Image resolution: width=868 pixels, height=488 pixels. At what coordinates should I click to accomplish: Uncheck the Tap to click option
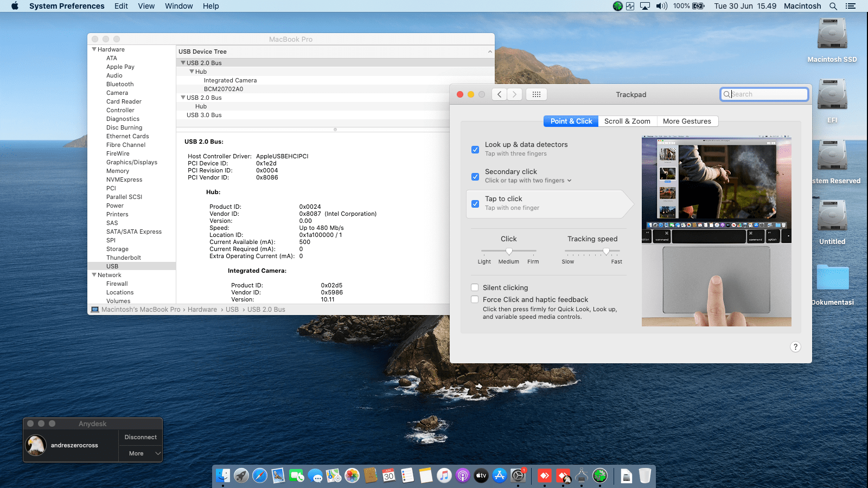475,204
